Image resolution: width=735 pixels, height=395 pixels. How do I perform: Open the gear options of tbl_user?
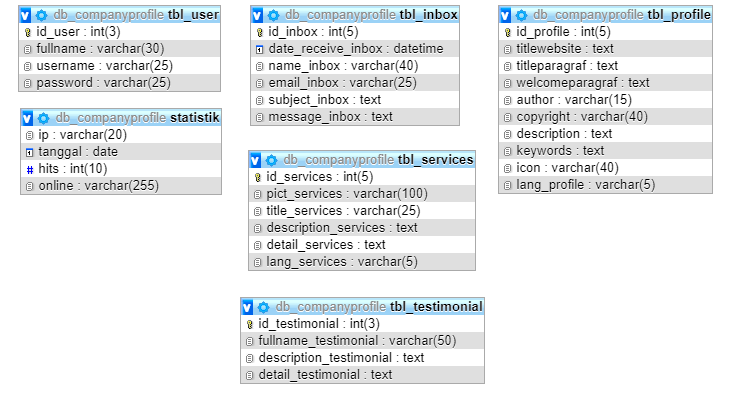tap(42, 15)
